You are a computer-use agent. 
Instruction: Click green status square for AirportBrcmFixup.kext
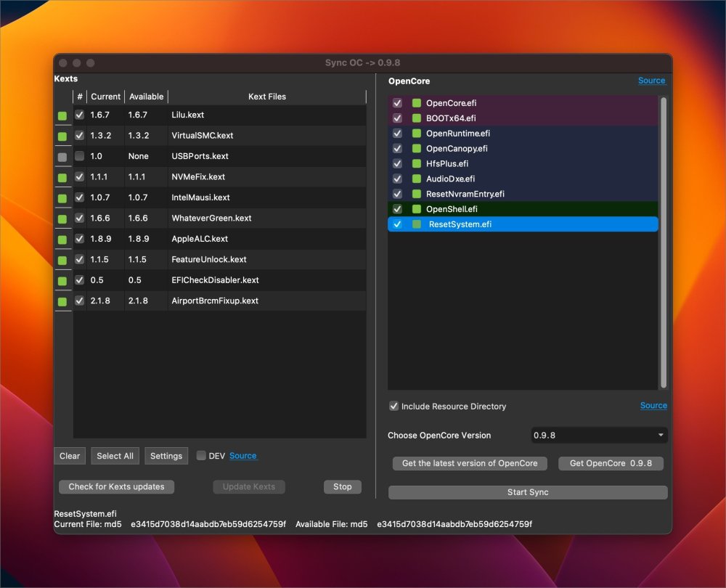click(x=62, y=301)
